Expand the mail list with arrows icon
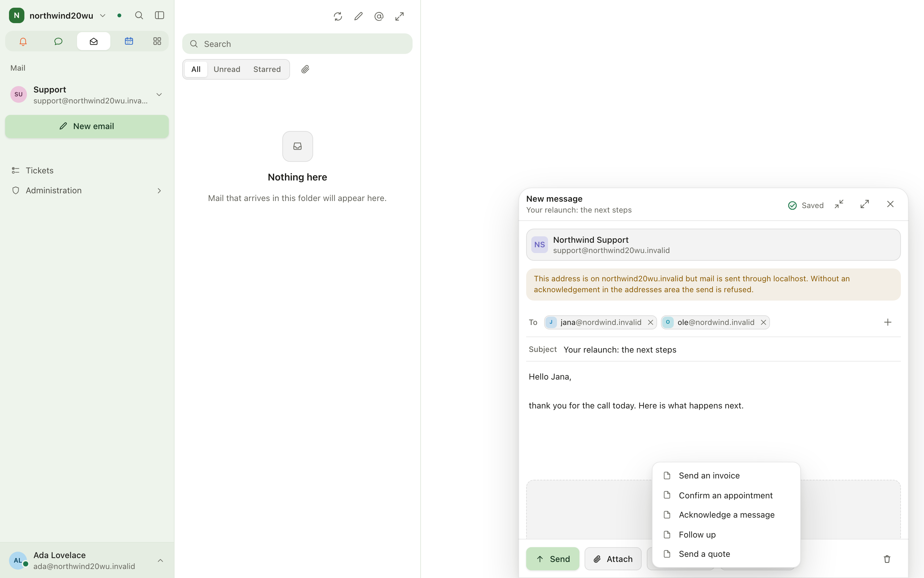The image size is (924, 578). [x=399, y=16]
